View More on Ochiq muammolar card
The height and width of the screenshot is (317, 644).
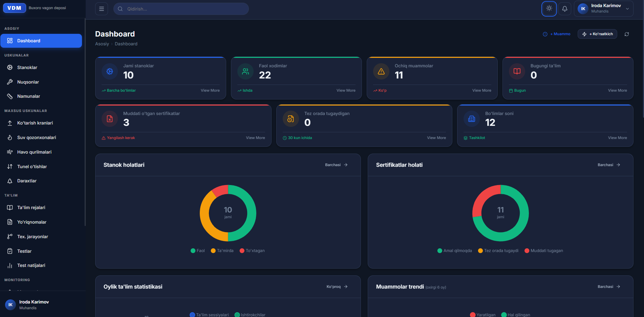(x=482, y=90)
